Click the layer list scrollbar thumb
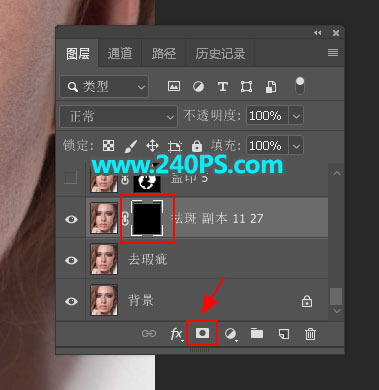The image size is (379, 390). [x=336, y=296]
